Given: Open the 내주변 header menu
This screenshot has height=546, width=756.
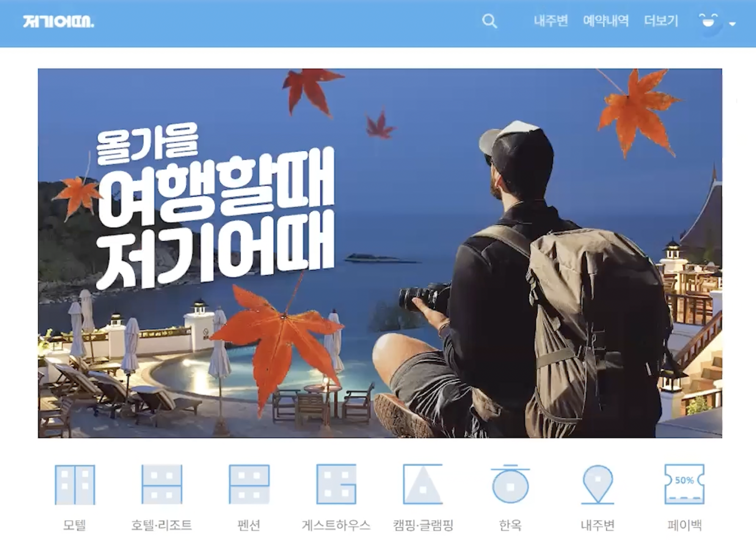Looking at the screenshot, I should (x=551, y=21).
